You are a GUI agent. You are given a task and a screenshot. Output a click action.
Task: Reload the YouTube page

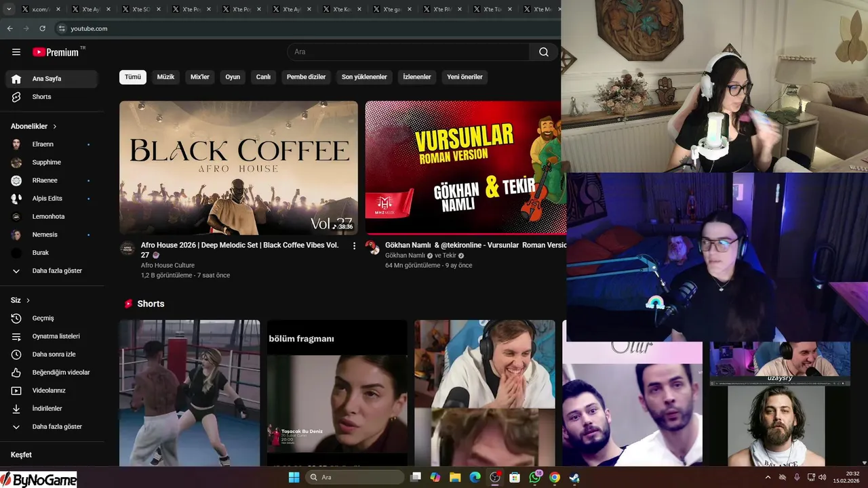pos(42,28)
